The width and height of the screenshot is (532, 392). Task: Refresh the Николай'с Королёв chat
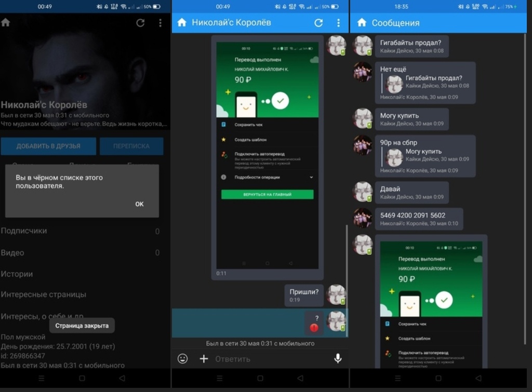pyautogui.click(x=318, y=23)
